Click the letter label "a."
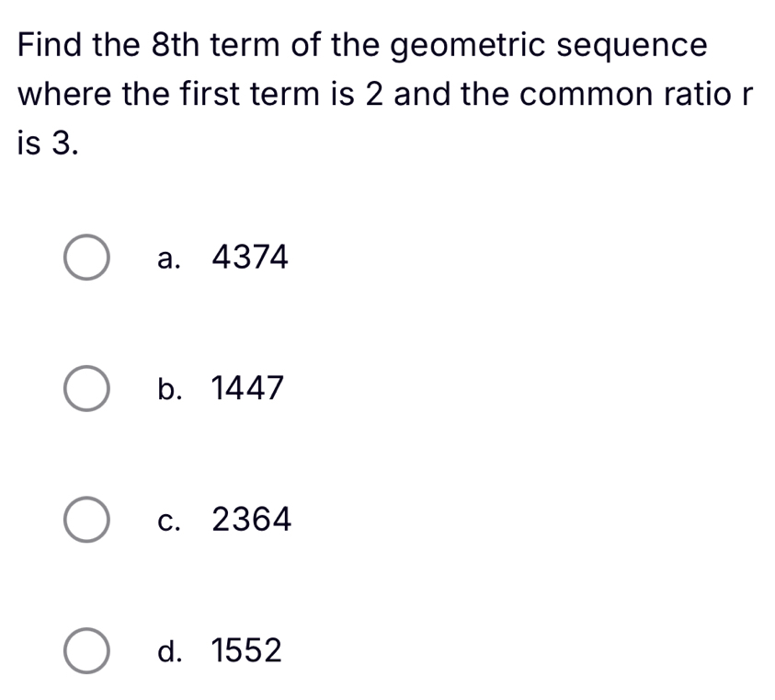 [x=170, y=259]
